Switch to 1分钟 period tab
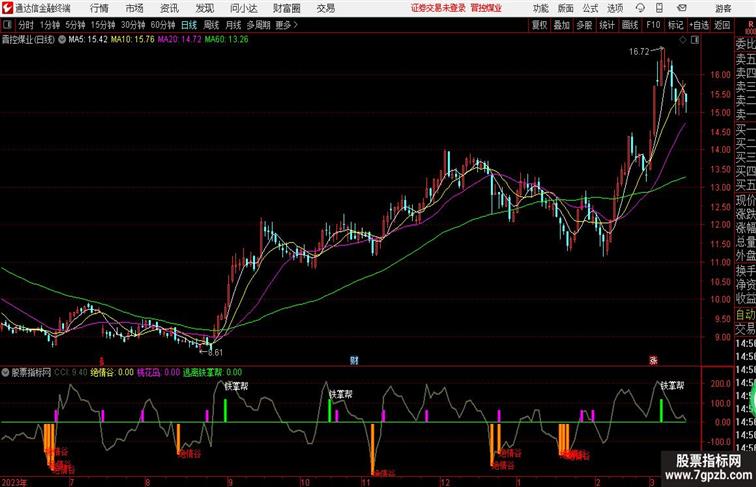The width and height of the screenshot is (756, 487). click(x=50, y=25)
